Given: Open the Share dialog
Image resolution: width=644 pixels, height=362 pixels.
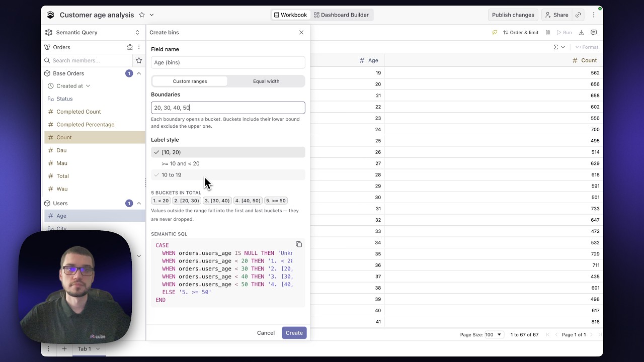Looking at the screenshot, I should [556, 15].
